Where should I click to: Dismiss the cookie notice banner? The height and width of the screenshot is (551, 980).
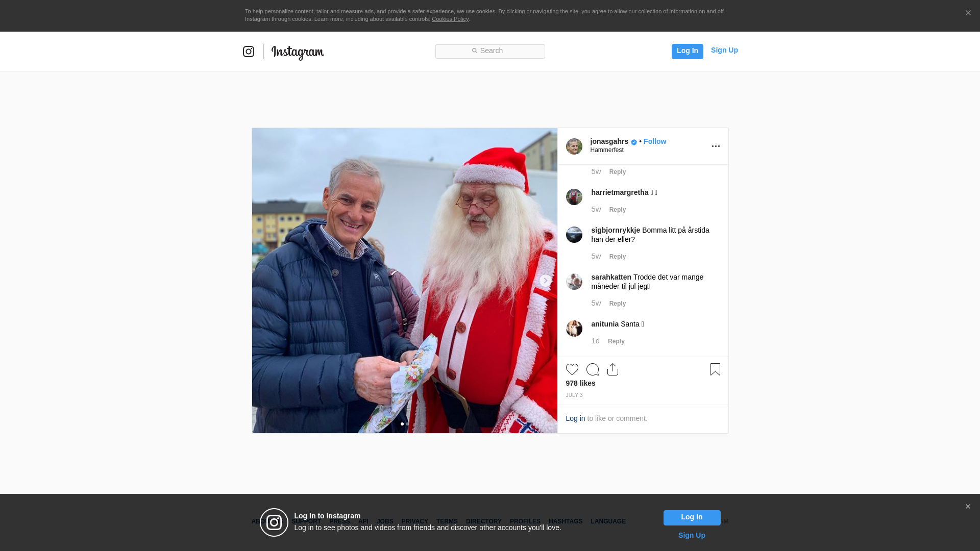968,13
